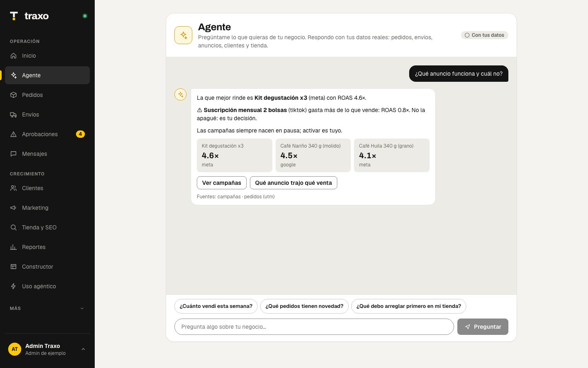Screen dimensions: 588x368
Task: Open Inicio via its home icon
Action: click(x=13, y=56)
